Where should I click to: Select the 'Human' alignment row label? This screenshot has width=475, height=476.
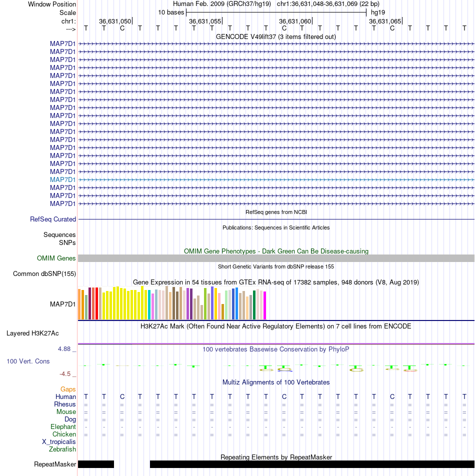click(65, 397)
